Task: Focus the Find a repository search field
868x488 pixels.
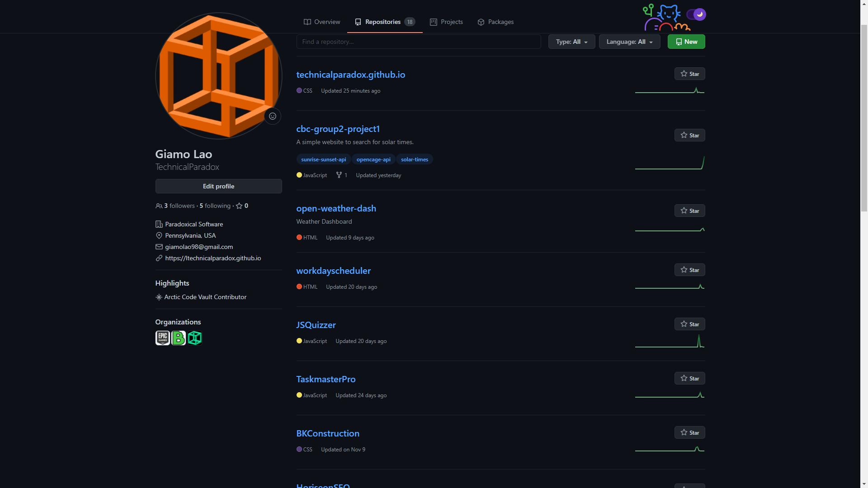Action: [x=419, y=42]
